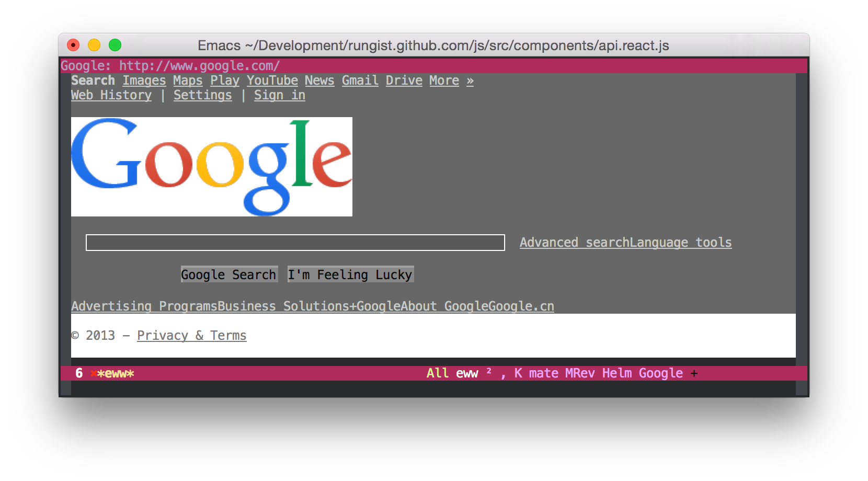Minimize the Emacs window with the yellow button
The height and width of the screenshot is (481, 868).
94,45
